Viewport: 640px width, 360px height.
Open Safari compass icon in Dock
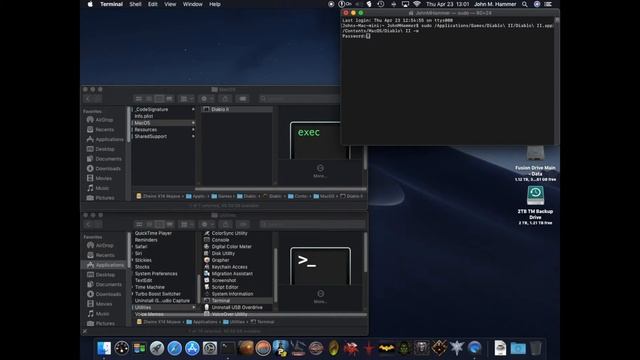click(x=174, y=348)
